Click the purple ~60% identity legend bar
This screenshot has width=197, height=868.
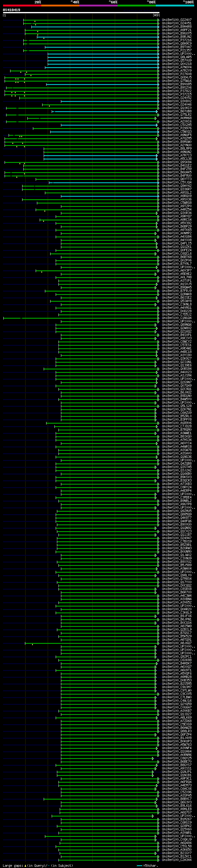pos(98,6)
